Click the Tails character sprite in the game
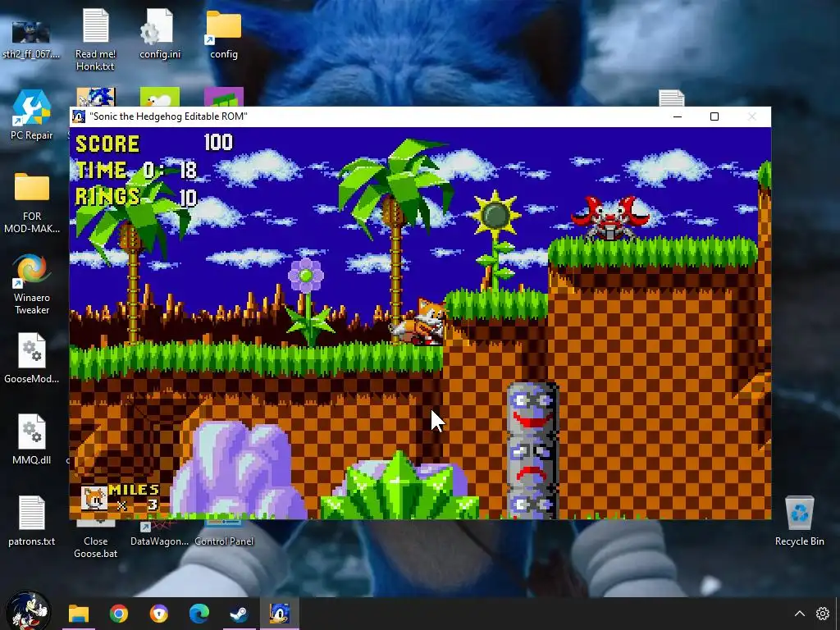The image size is (840, 630). pyautogui.click(x=419, y=322)
